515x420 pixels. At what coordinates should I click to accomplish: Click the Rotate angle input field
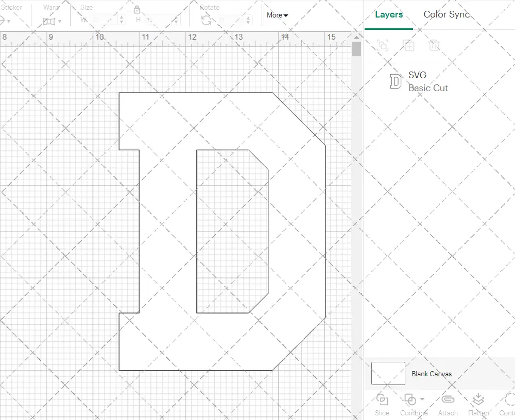[x=231, y=20]
